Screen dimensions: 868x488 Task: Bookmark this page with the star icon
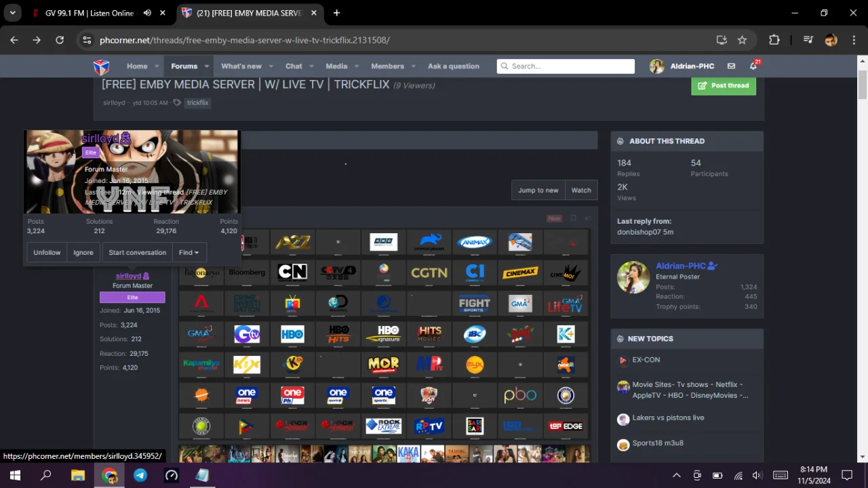[x=742, y=40]
